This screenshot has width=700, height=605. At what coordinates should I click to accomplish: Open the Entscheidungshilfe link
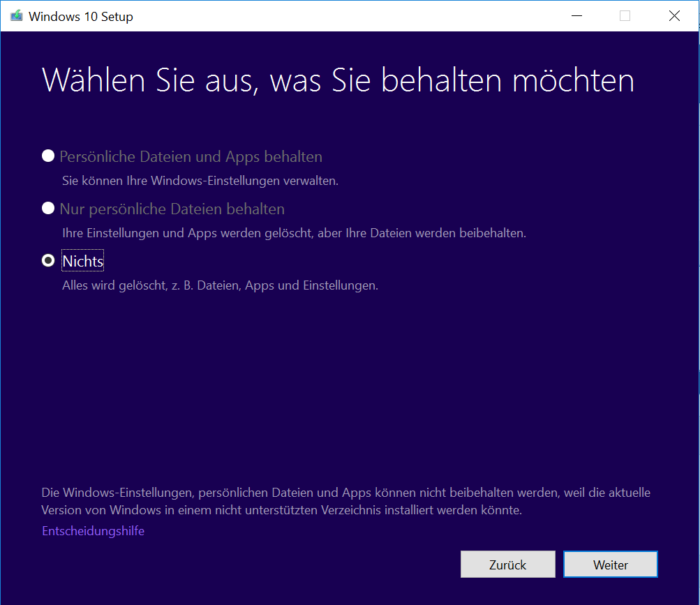pos(93,531)
